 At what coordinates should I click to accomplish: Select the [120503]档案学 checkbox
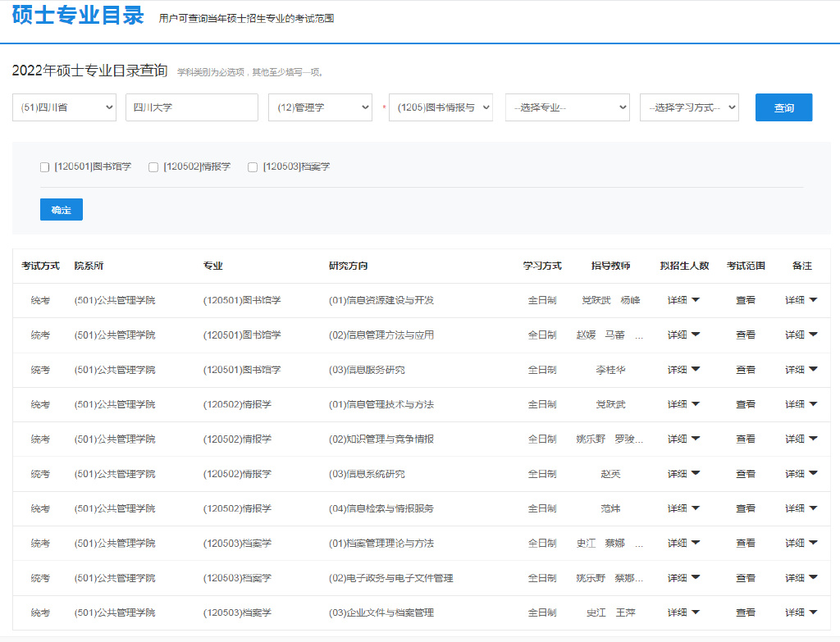pos(253,167)
